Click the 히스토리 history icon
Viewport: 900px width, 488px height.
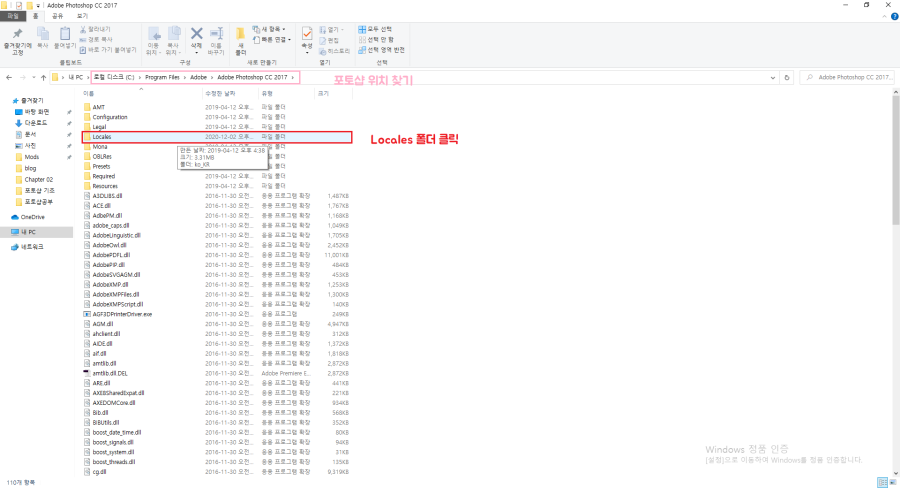(335, 51)
